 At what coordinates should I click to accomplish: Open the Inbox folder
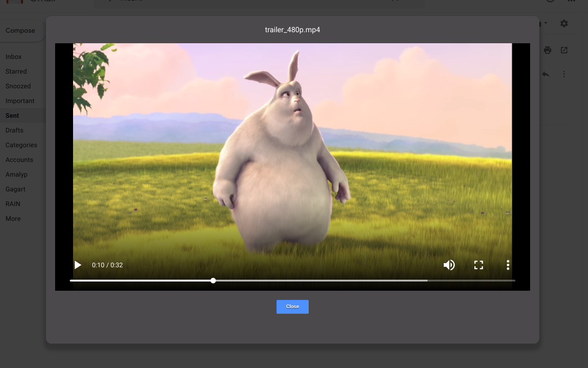[14, 57]
